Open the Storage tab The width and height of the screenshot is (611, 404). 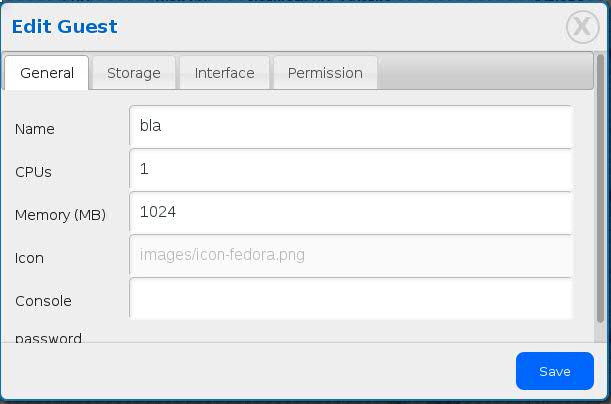(x=134, y=73)
